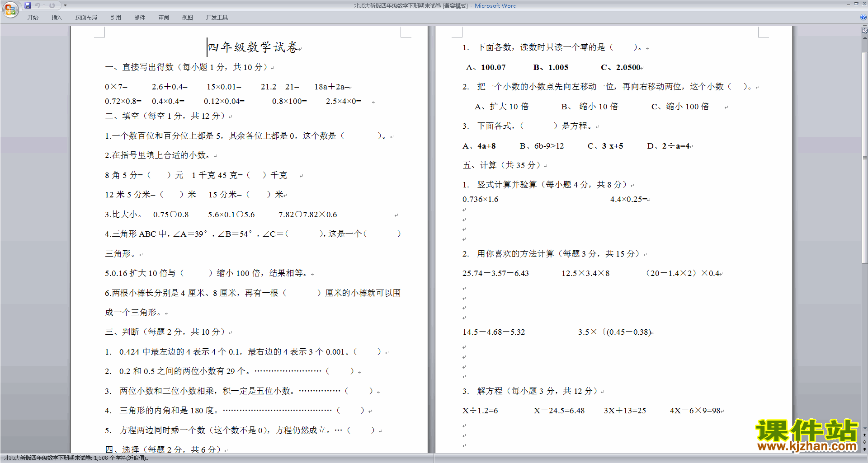The image size is (868, 463).
Task: Open the 插入 ribbon tab
Action: 57,18
